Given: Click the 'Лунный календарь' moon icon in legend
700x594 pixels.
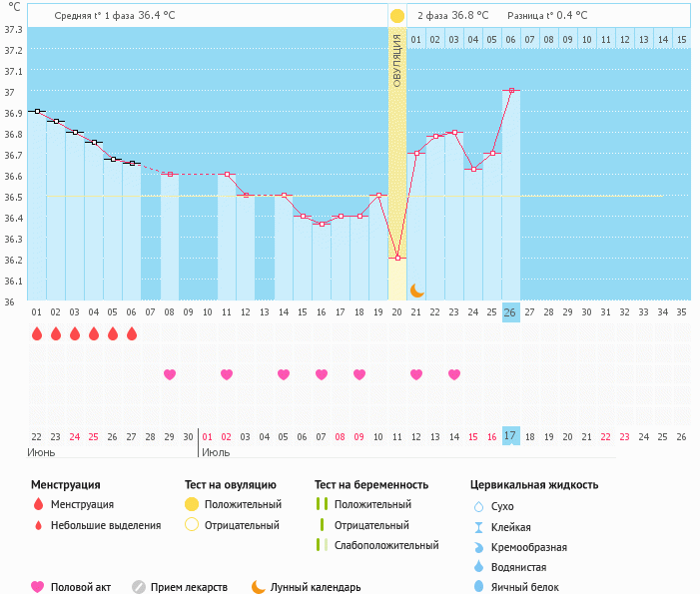Looking at the screenshot, I should 258,587.
